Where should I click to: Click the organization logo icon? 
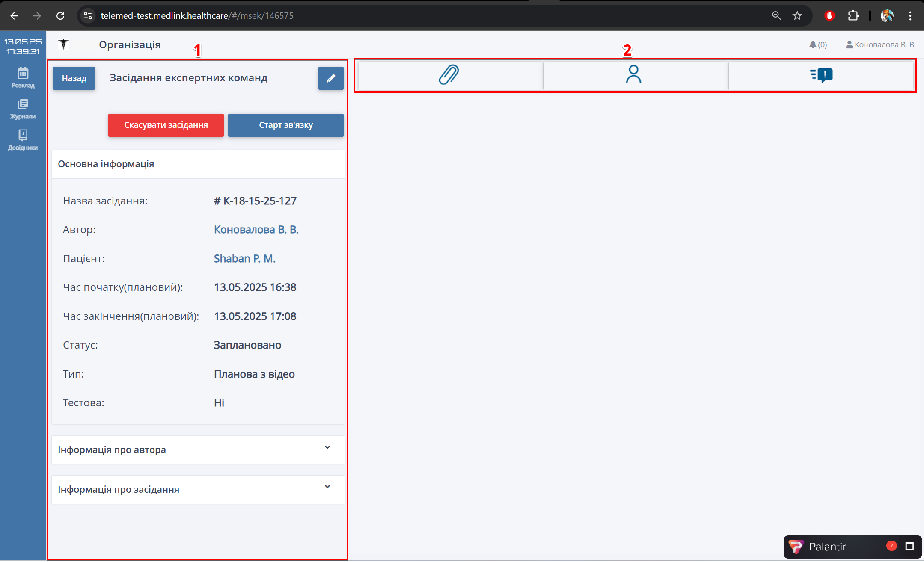tap(64, 44)
